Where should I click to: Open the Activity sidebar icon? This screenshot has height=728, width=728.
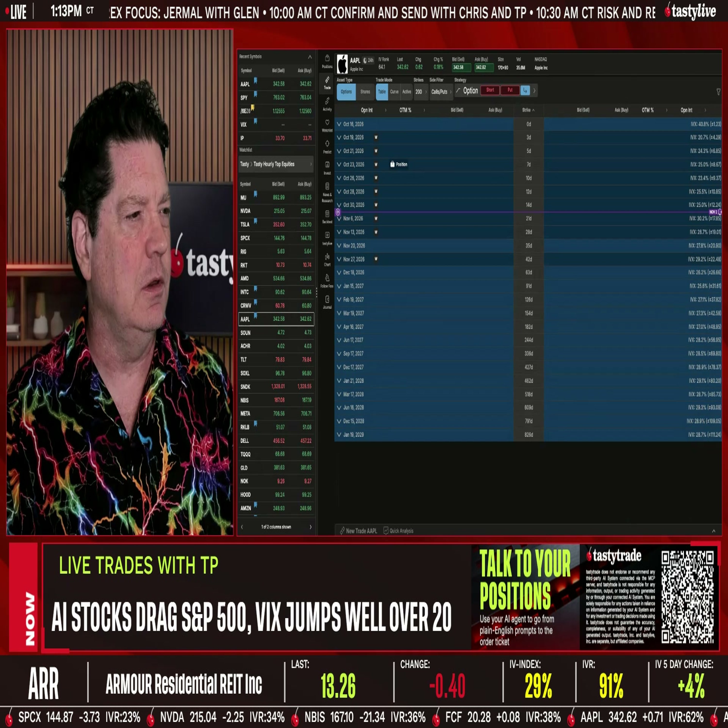(x=327, y=104)
